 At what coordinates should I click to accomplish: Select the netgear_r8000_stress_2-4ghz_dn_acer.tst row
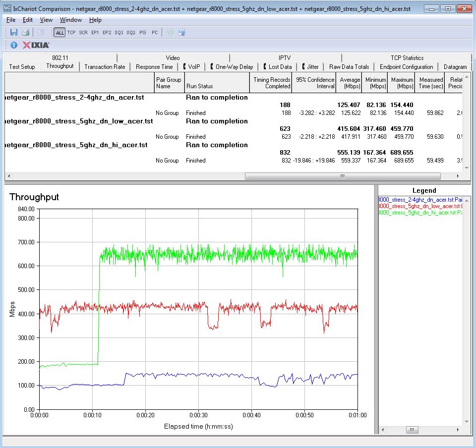point(234,97)
